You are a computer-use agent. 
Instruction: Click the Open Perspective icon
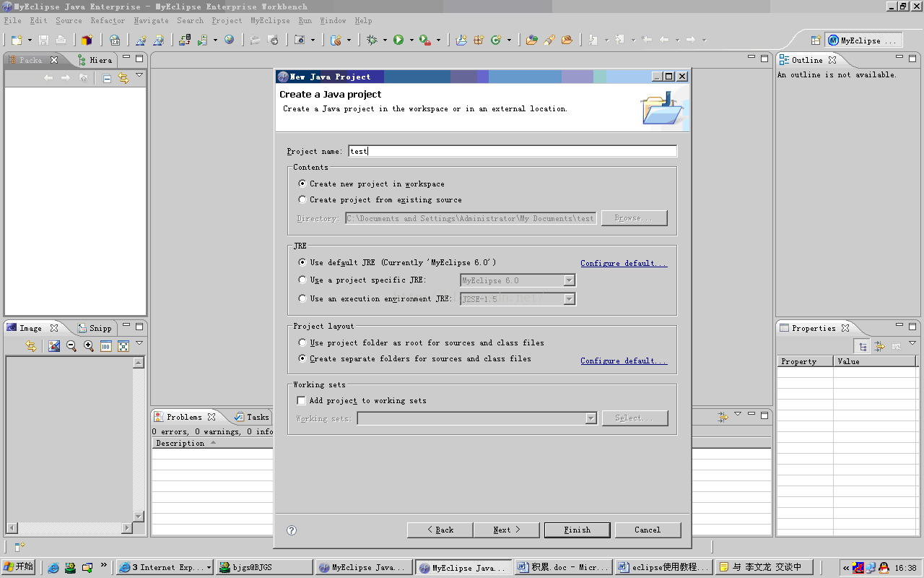pyautogui.click(x=816, y=40)
